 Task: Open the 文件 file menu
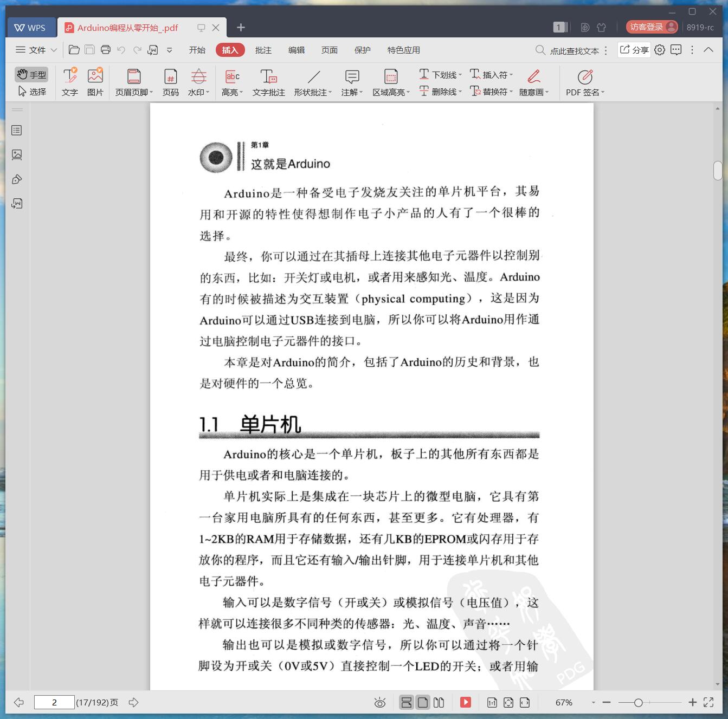[x=36, y=50]
